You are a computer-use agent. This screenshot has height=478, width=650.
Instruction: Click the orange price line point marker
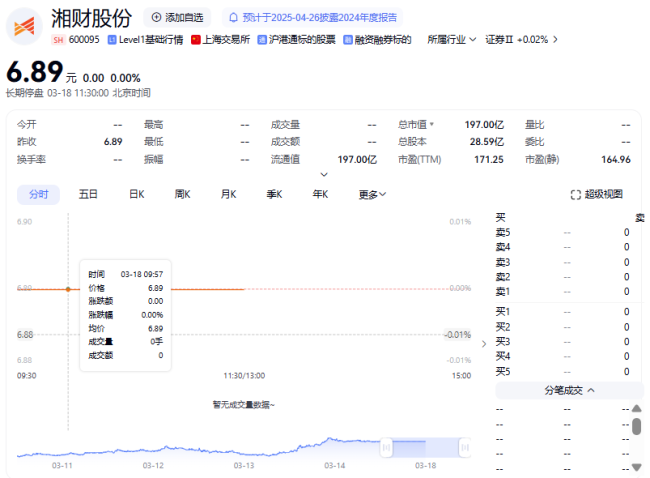[x=68, y=289]
